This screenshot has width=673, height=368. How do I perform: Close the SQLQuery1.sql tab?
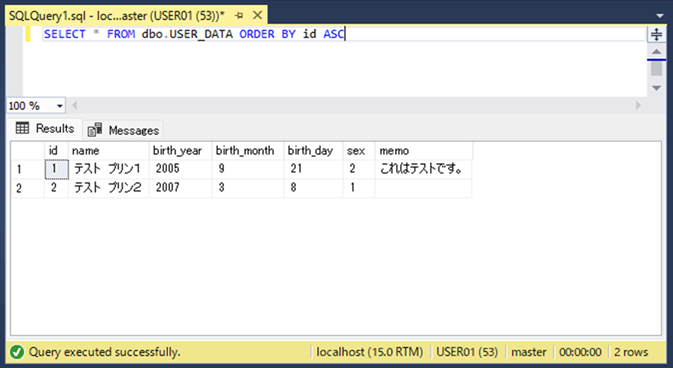pos(258,15)
